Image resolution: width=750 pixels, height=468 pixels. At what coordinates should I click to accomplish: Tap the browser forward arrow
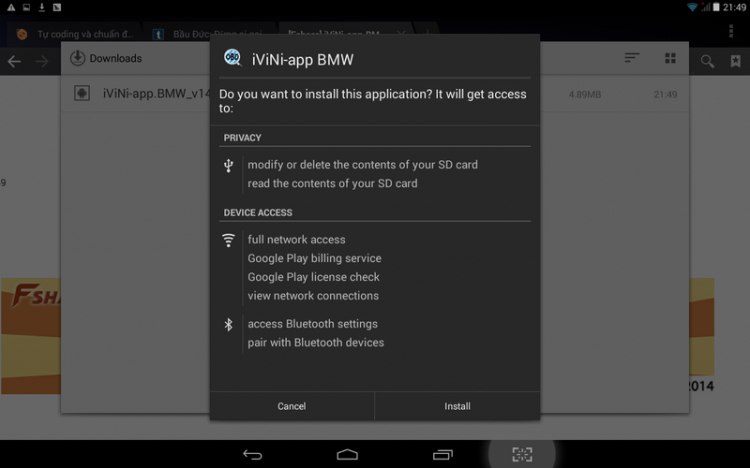coord(42,61)
